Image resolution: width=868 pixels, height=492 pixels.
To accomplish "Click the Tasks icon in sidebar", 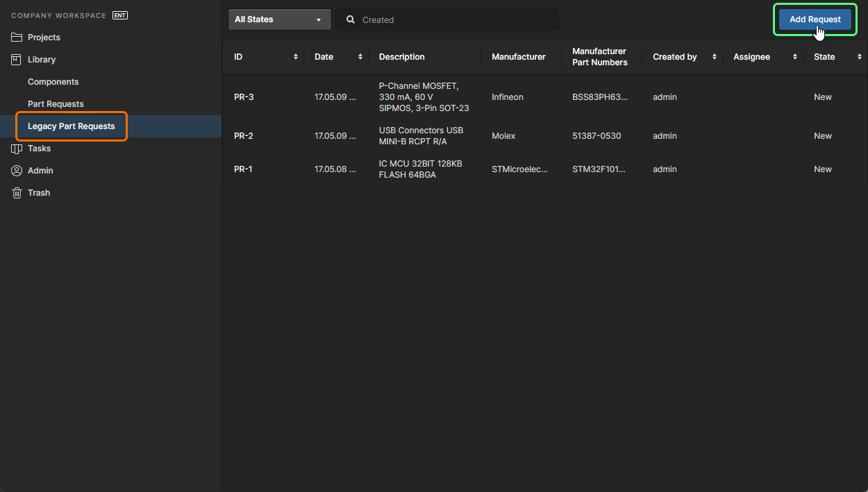I will point(17,149).
